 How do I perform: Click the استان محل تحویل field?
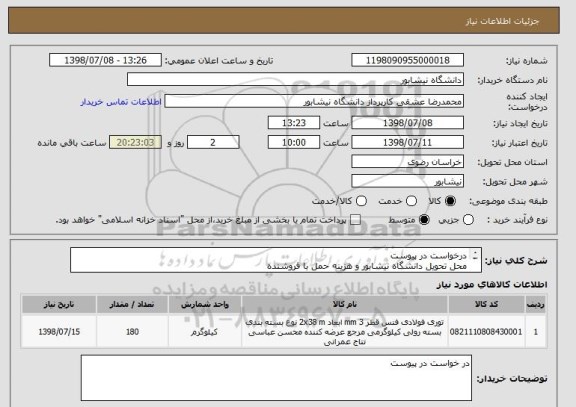(x=407, y=162)
